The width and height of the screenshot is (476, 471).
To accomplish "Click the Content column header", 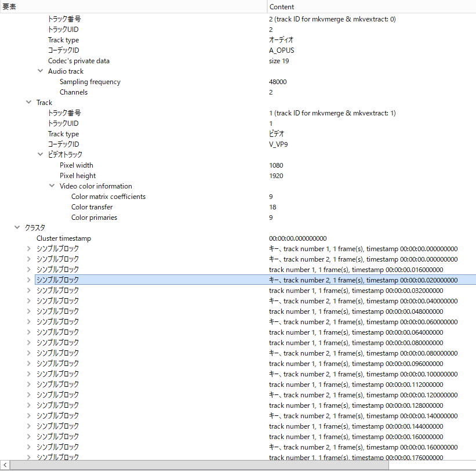I will click(x=371, y=6).
